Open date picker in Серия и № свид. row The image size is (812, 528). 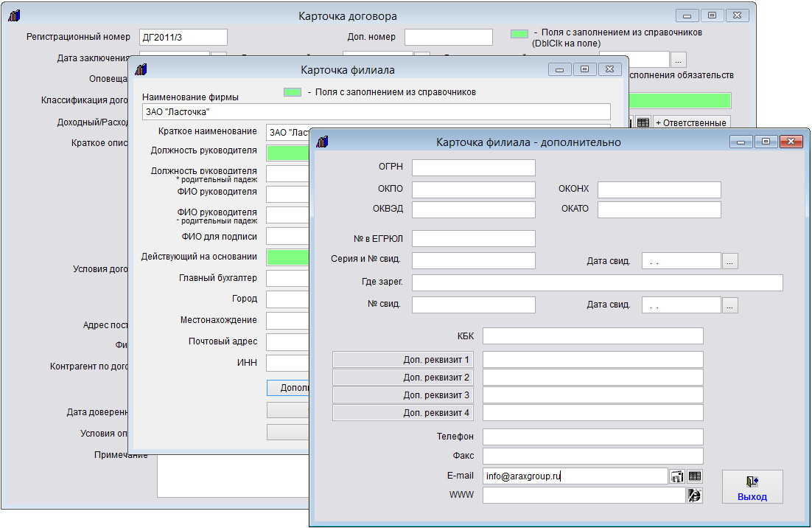point(729,261)
